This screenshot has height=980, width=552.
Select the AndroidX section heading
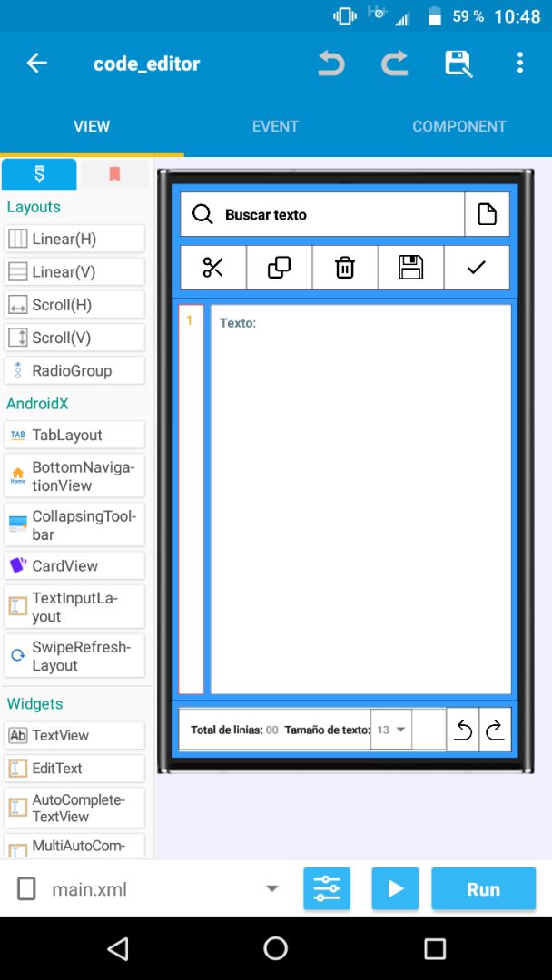tap(37, 404)
